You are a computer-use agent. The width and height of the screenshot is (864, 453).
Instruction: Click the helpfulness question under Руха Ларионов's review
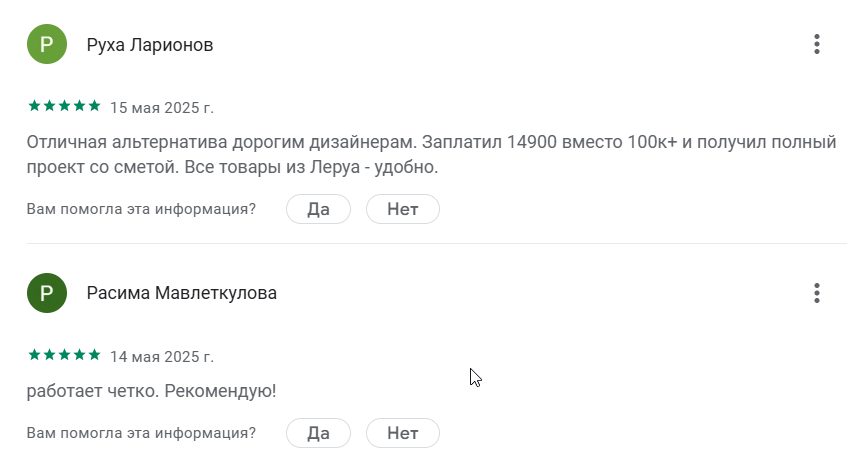pos(141,209)
